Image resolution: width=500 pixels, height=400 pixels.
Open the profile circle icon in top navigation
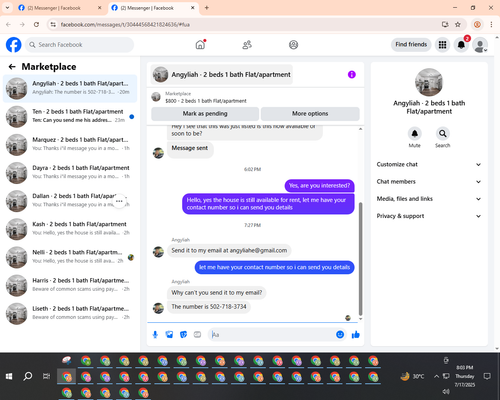tap(293, 45)
